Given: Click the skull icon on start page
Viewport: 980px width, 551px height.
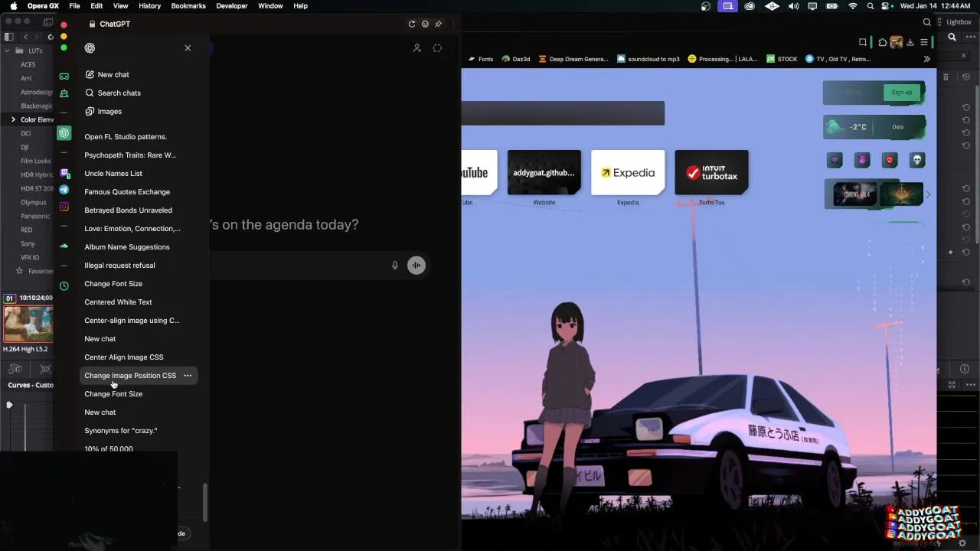Looking at the screenshot, I should click(x=916, y=160).
